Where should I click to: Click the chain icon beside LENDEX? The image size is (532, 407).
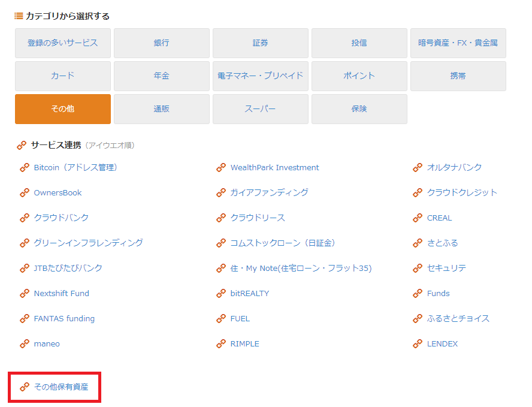point(418,343)
